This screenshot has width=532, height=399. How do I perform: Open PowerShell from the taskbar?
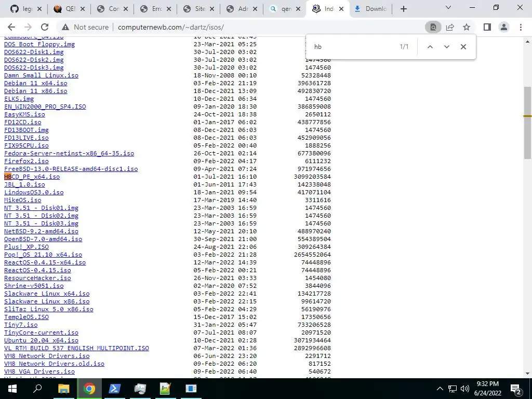(x=114, y=389)
